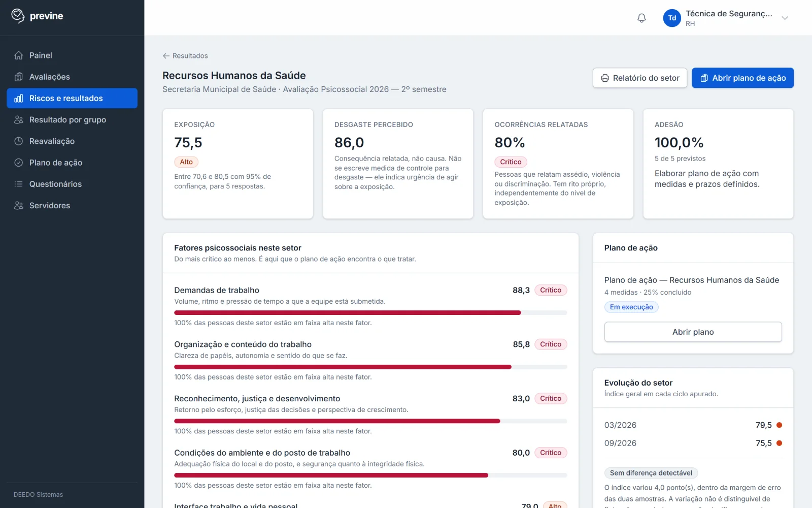Click the 09/2026 cycle row
The image size is (812, 508).
[693, 443]
